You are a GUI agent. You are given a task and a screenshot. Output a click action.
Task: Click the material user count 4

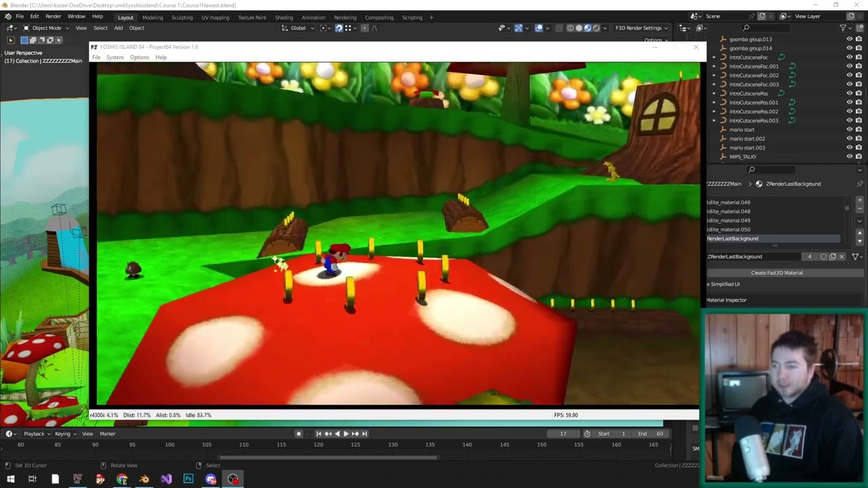click(809, 256)
